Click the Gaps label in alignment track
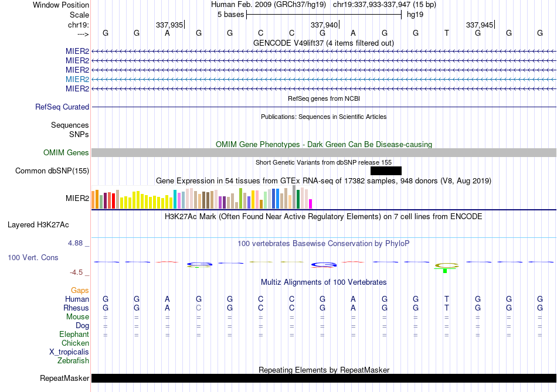The width and height of the screenshot is (557, 392). point(80,290)
